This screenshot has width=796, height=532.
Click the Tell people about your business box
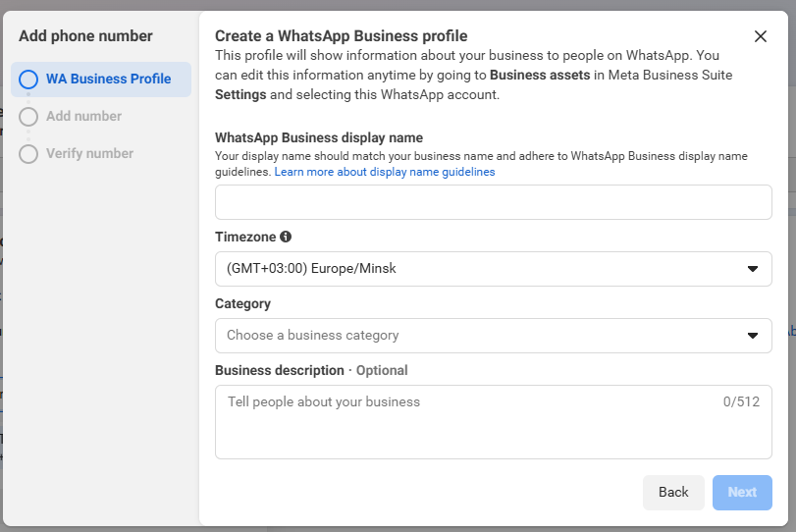pyautogui.click(x=494, y=422)
